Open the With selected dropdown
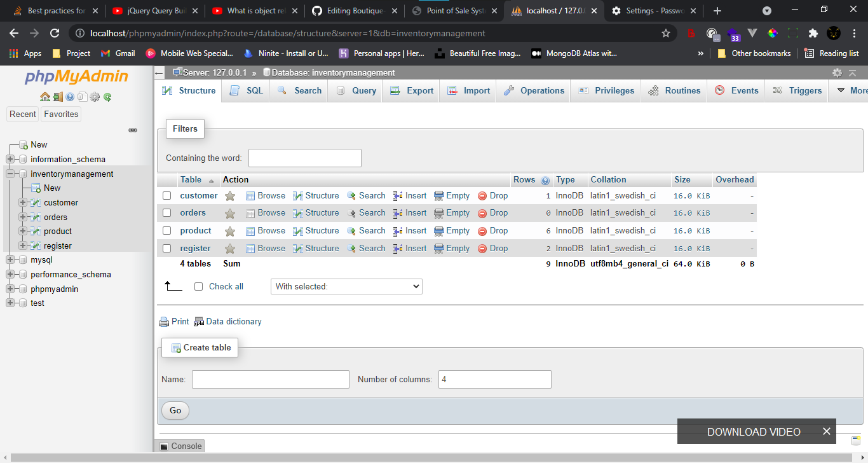Image resolution: width=868 pixels, height=463 pixels. point(346,287)
